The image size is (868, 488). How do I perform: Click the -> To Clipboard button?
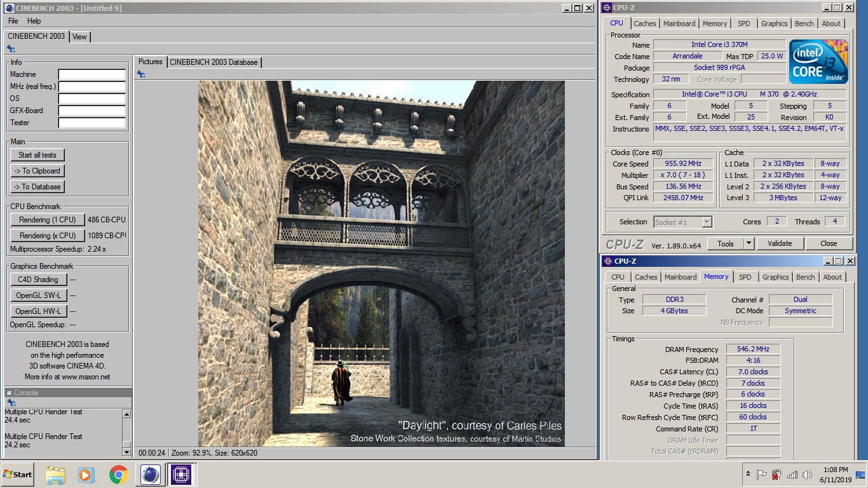37,171
